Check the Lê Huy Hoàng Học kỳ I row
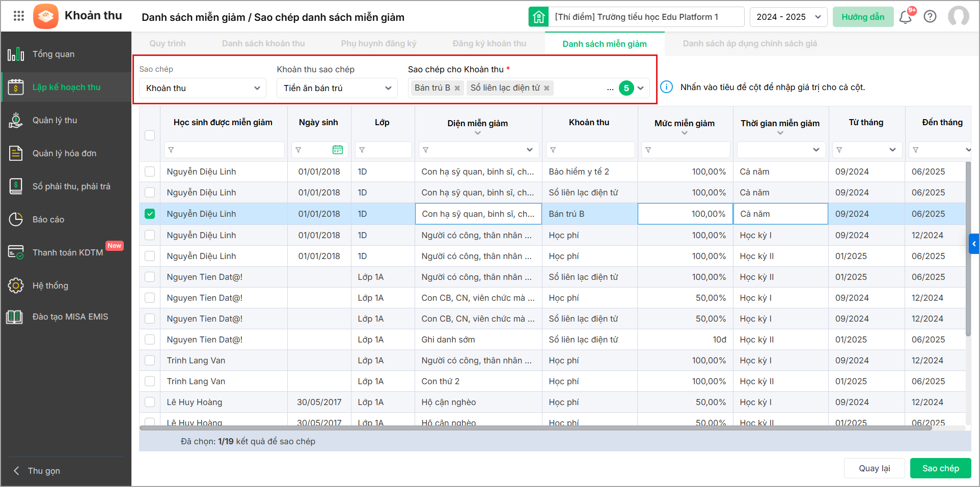The image size is (980, 487). (150, 402)
